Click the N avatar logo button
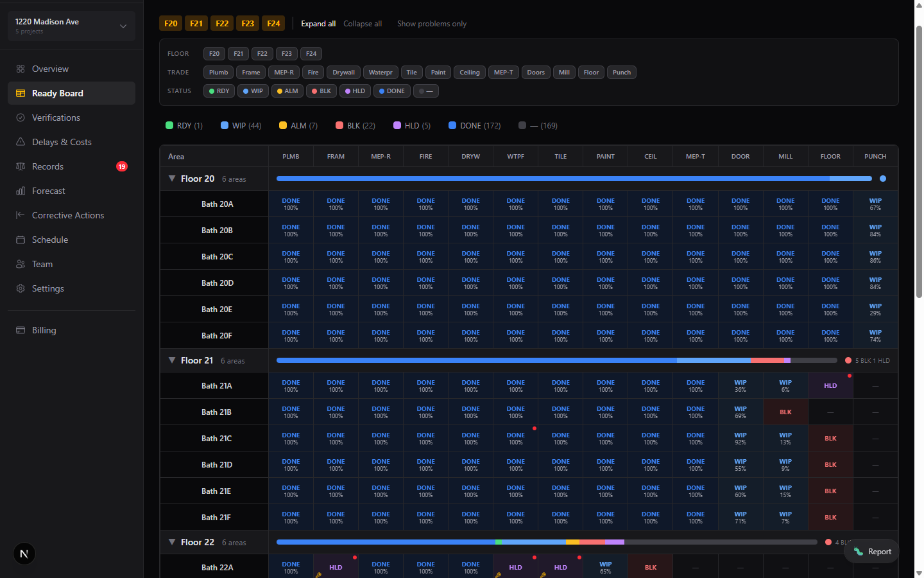The height and width of the screenshot is (578, 924). click(x=24, y=554)
